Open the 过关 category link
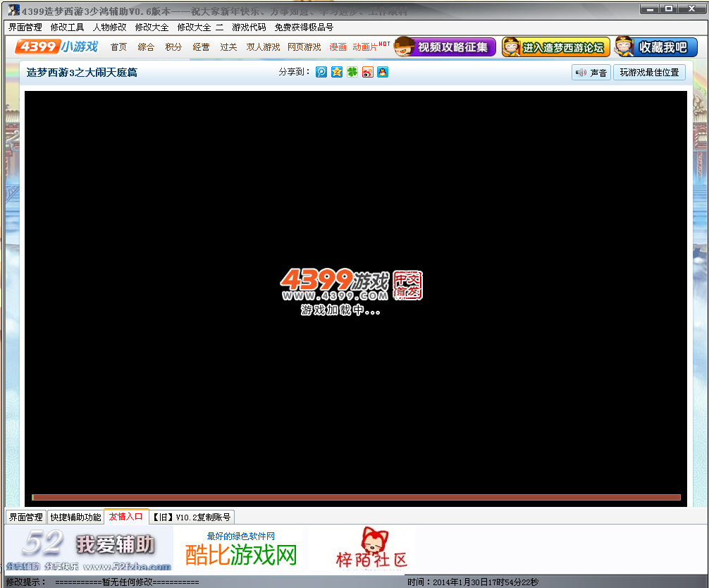The image size is (709, 588). point(229,47)
